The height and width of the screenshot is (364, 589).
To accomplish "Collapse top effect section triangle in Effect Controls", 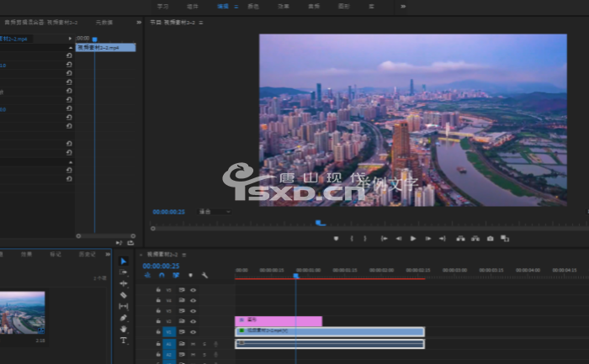I will (71, 48).
